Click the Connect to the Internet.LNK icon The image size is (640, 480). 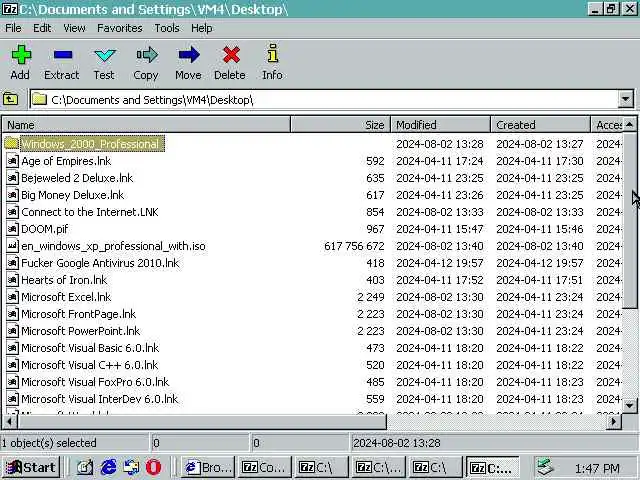(x=12, y=212)
